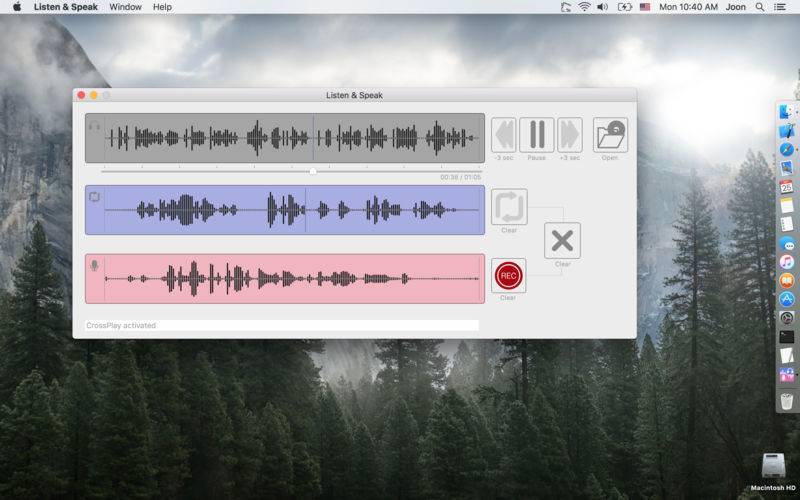The image size is (800, 500).
Task: Click the Wi-Fi status icon
Action: click(x=584, y=7)
